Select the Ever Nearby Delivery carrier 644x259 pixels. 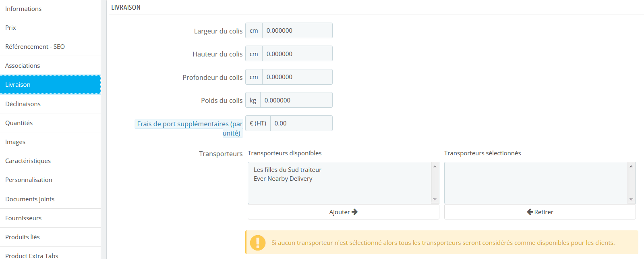click(x=283, y=178)
